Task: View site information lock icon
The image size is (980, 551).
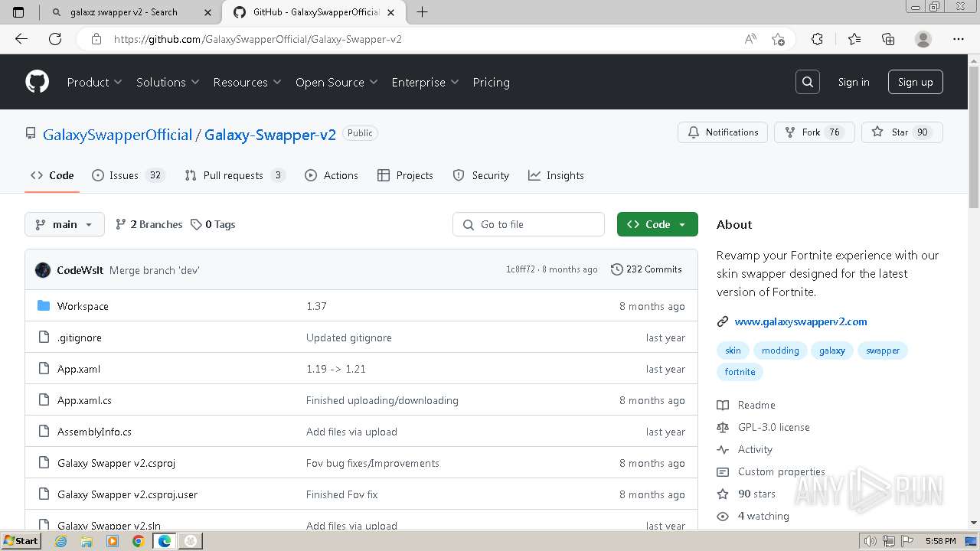Action: pyautogui.click(x=96, y=39)
